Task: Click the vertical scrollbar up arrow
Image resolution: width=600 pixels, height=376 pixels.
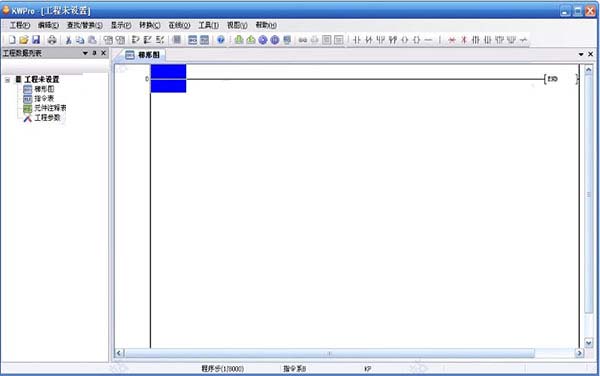Action: tap(589, 69)
